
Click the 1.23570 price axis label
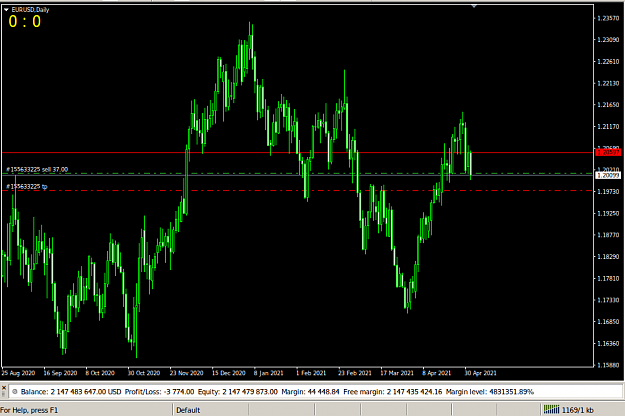coord(609,18)
